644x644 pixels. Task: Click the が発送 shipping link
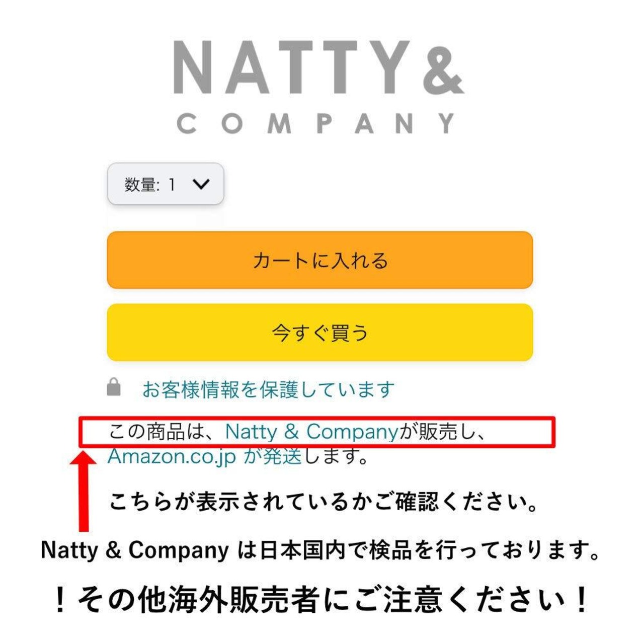(273, 457)
